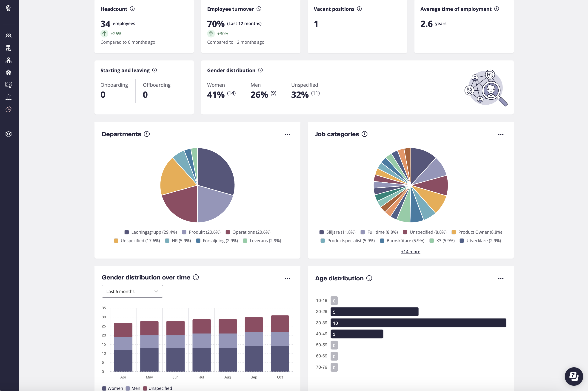The height and width of the screenshot is (391, 588).
Task: Show info for Age distribution
Action: point(369,278)
